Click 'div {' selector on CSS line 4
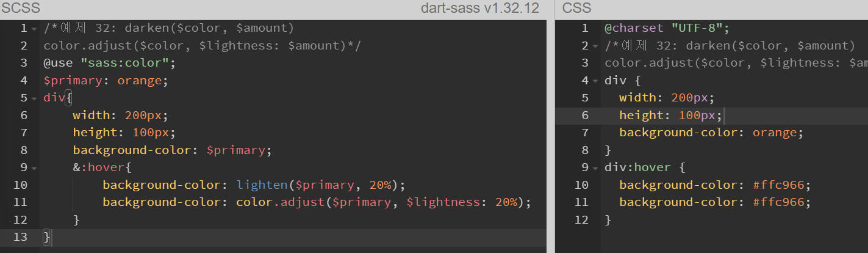The height and width of the screenshot is (253, 868). pyautogui.click(x=623, y=81)
